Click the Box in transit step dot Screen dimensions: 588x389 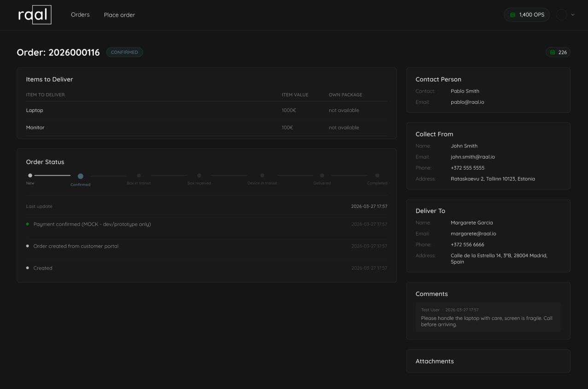click(x=139, y=176)
